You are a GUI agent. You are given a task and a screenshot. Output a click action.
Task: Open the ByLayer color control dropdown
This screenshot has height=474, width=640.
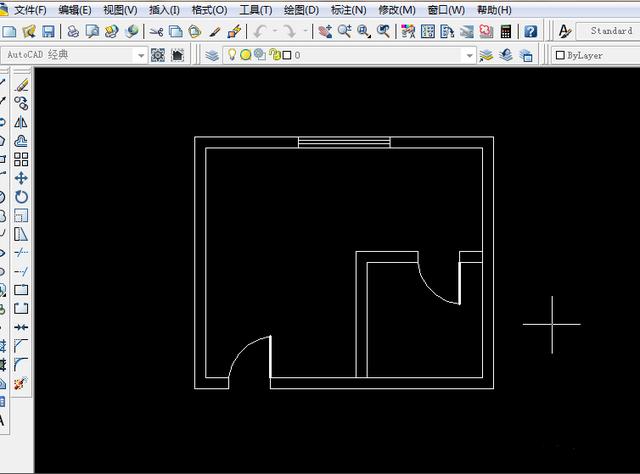(x=596, y=55)
